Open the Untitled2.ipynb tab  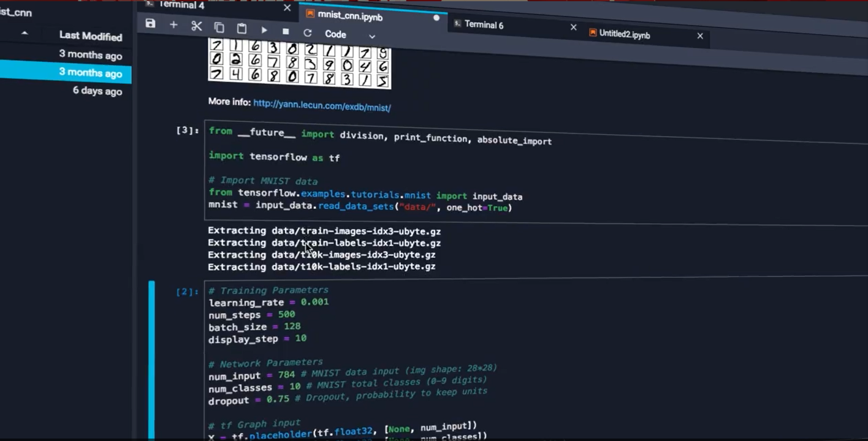[x=624, y=34]
